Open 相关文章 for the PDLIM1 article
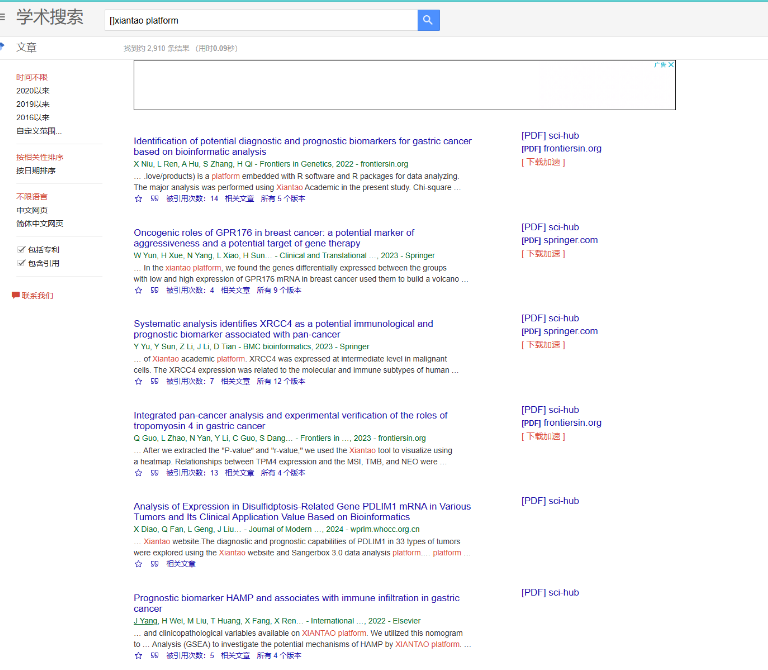768x670 pixels. pos(181,564)
